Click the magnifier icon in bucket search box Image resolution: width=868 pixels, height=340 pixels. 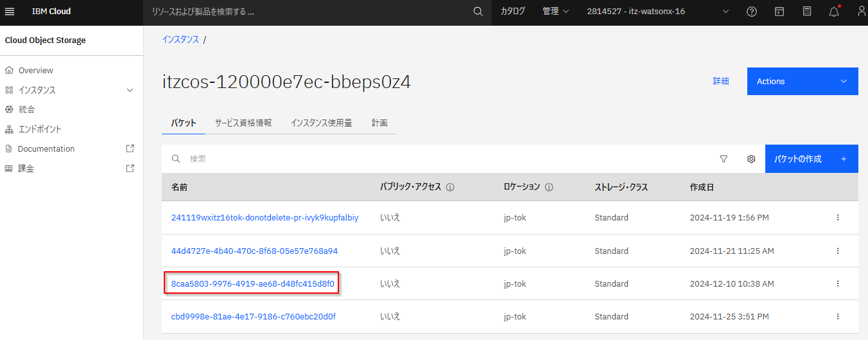(176, 159)
